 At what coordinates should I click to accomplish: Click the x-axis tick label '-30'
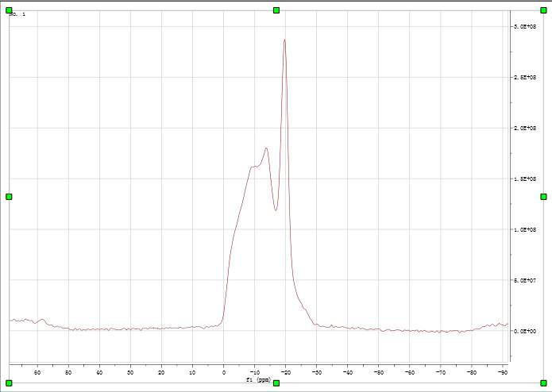coord(316,373)
